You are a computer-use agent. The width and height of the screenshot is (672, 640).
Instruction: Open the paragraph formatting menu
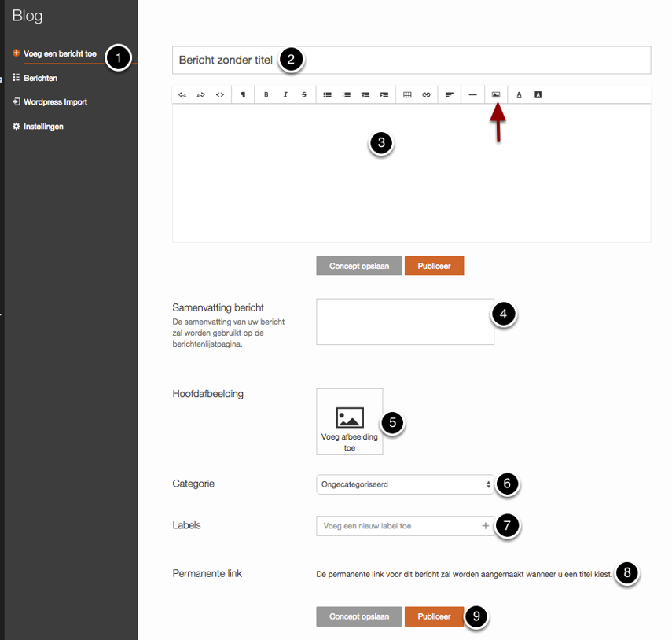pos(243,94)
